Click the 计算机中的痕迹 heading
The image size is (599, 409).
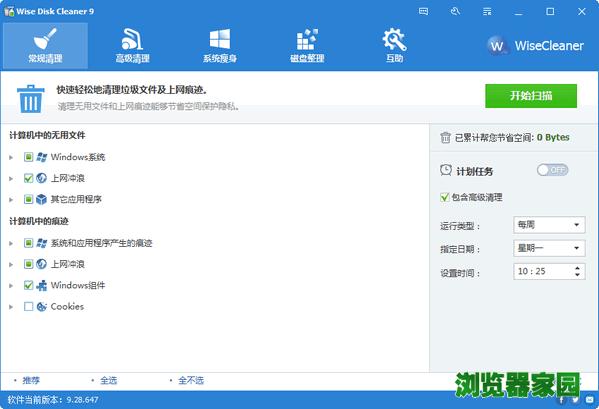click(x=39, y=221)
